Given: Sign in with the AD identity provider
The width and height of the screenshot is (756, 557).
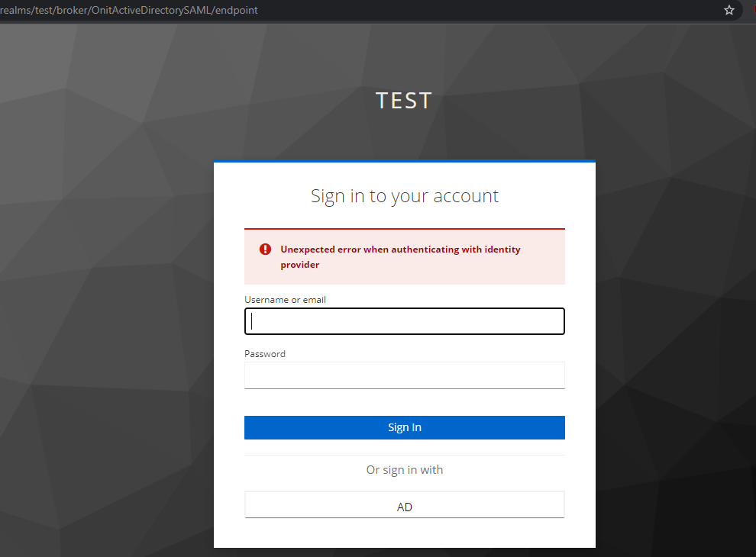Looking at the screenshot, I should (x=404, y=504).
